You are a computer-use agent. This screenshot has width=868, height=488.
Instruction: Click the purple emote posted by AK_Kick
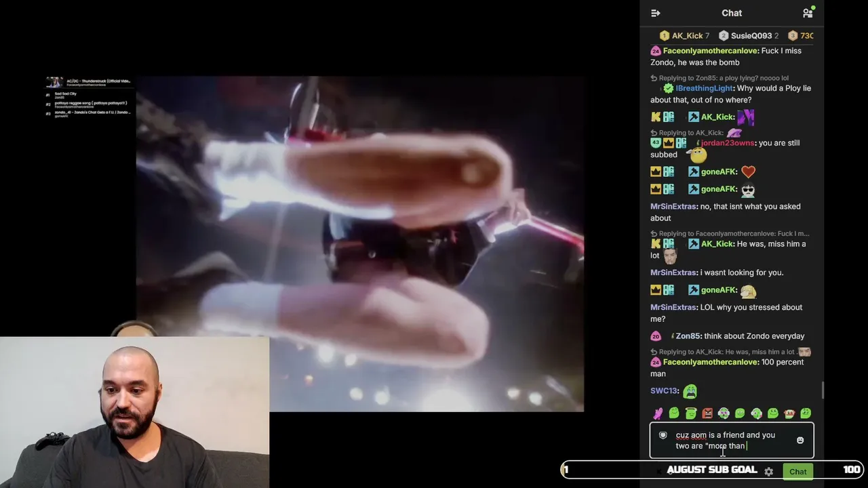[x=745, y=117]
